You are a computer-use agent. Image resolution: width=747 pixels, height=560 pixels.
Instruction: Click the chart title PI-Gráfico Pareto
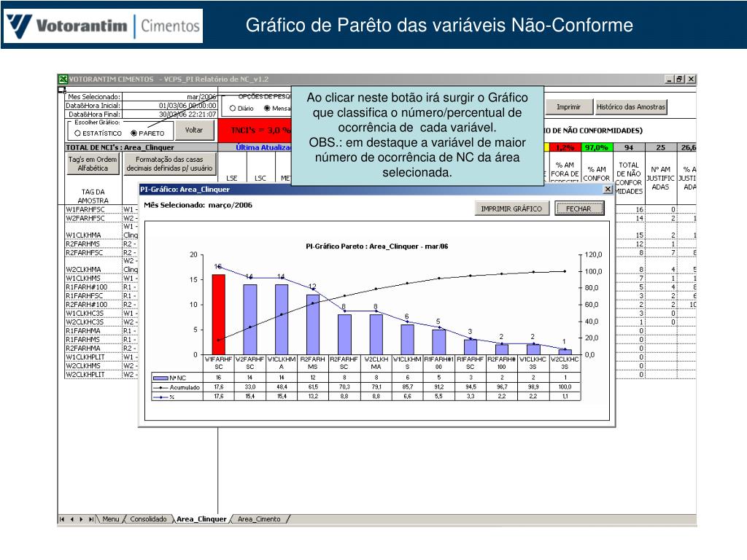tap(377, 246)
